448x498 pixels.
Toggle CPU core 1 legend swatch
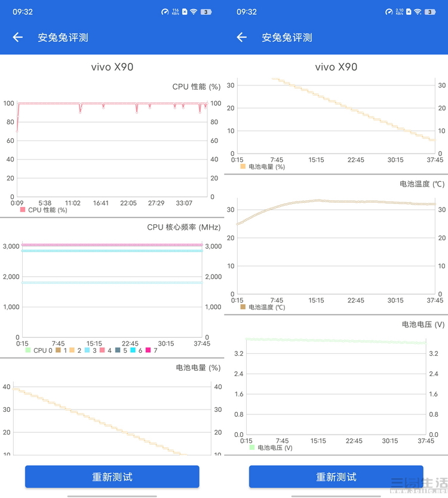coord(58,350)
